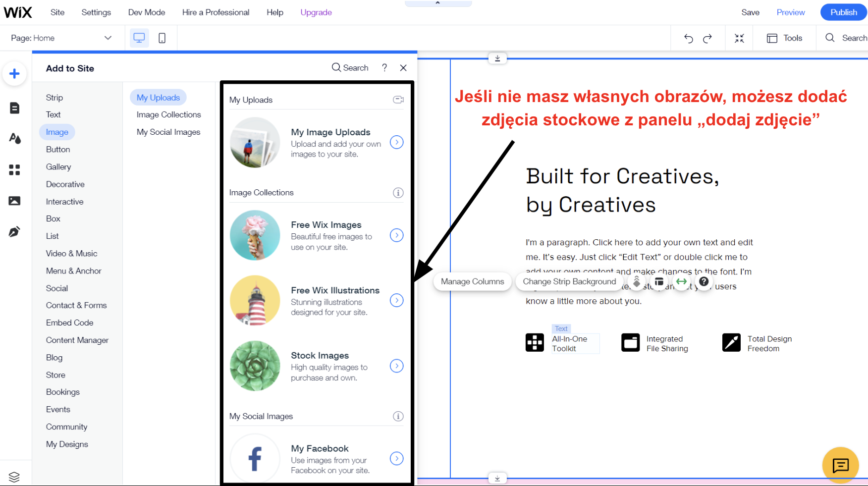Open the Layers icon at bottom left
Screen dimensions: 868x486
tap(14, 477)
